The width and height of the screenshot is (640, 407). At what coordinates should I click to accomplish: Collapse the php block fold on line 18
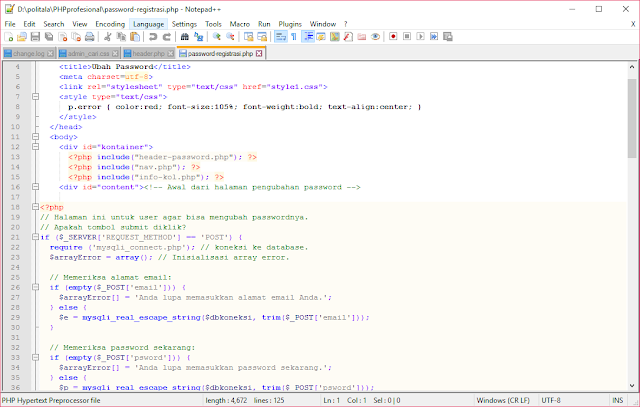[36, 207]
